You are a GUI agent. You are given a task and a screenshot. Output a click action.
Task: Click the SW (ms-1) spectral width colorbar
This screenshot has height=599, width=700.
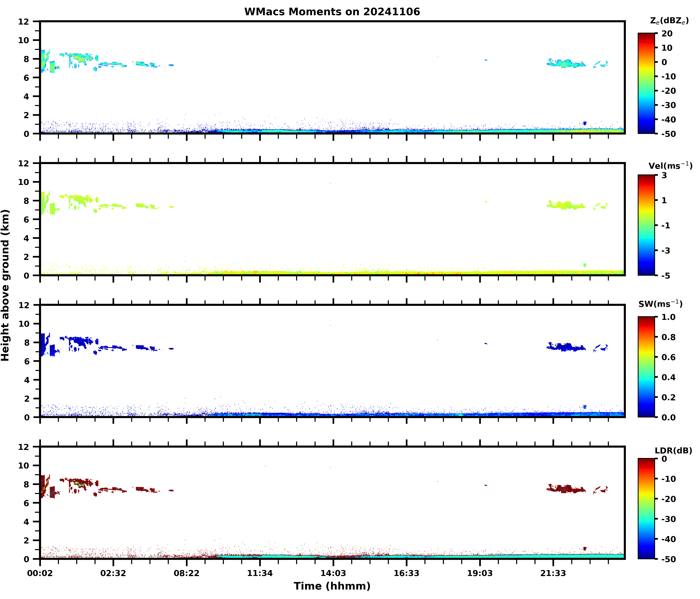(646, 367)
